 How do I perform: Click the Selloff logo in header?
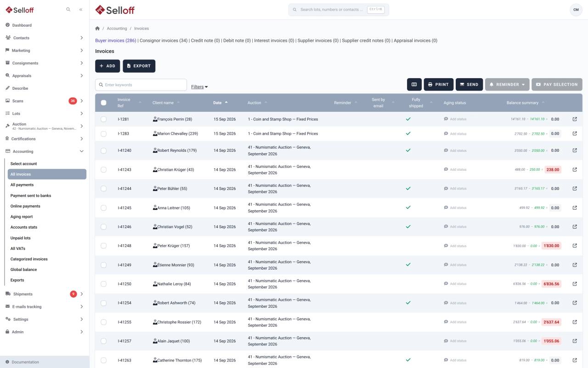pyautogui.click(x=115, y=10)
